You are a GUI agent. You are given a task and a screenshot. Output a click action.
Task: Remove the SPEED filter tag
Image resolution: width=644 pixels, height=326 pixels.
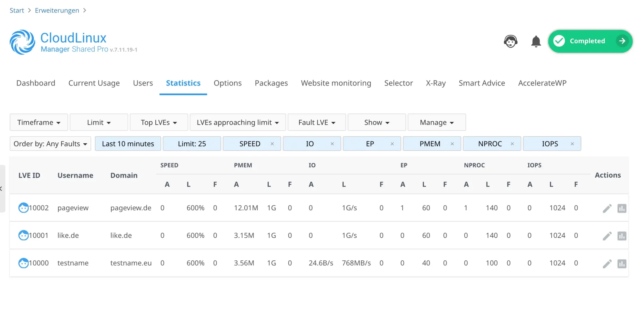(272, 144)
